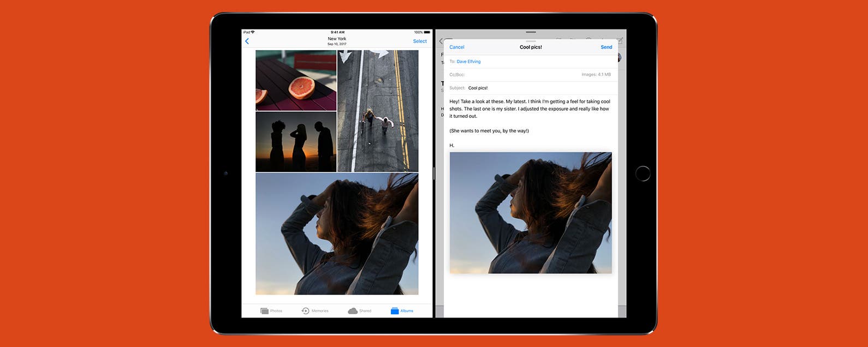Tap the Wi-Fi indicator in status bar
868x347 pixels.
[x=252, y=32]
